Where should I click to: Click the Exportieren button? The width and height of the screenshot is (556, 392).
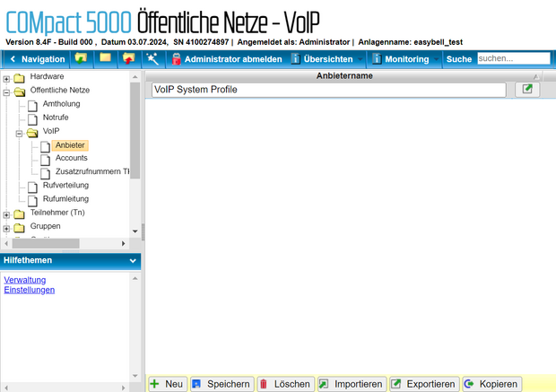424,384
